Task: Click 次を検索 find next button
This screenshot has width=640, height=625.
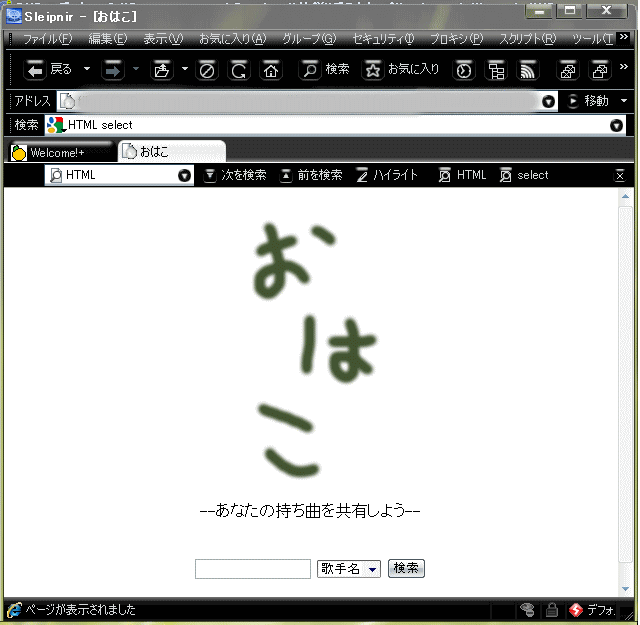Action: 235,175
